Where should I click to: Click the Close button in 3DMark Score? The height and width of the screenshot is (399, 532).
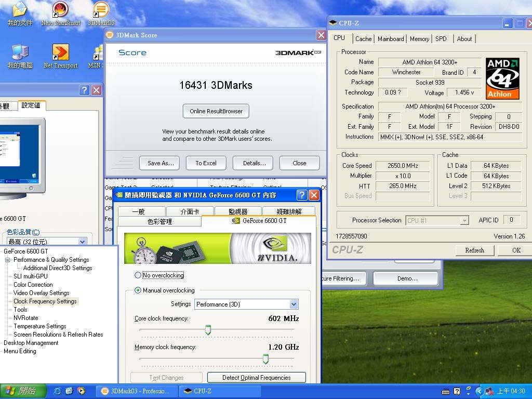(299, 163)
